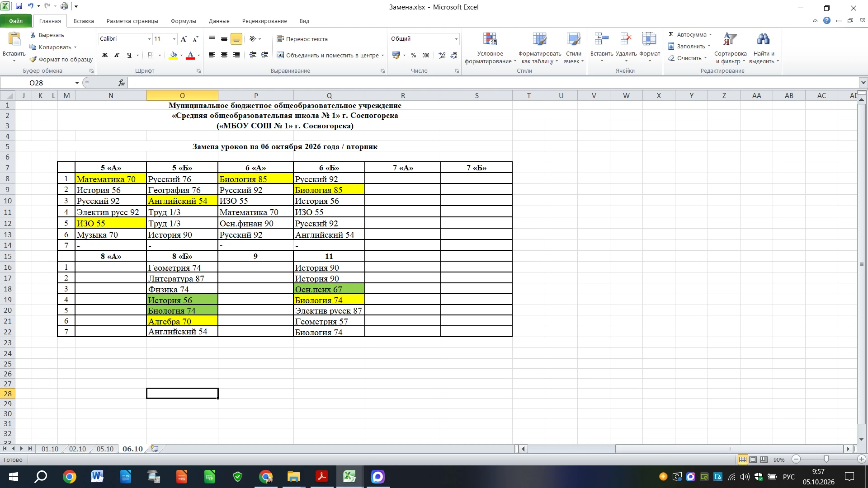868x488 pixels.
Task: Select the Format Painter (Формат по образцу)
Action: coord(61,59)
